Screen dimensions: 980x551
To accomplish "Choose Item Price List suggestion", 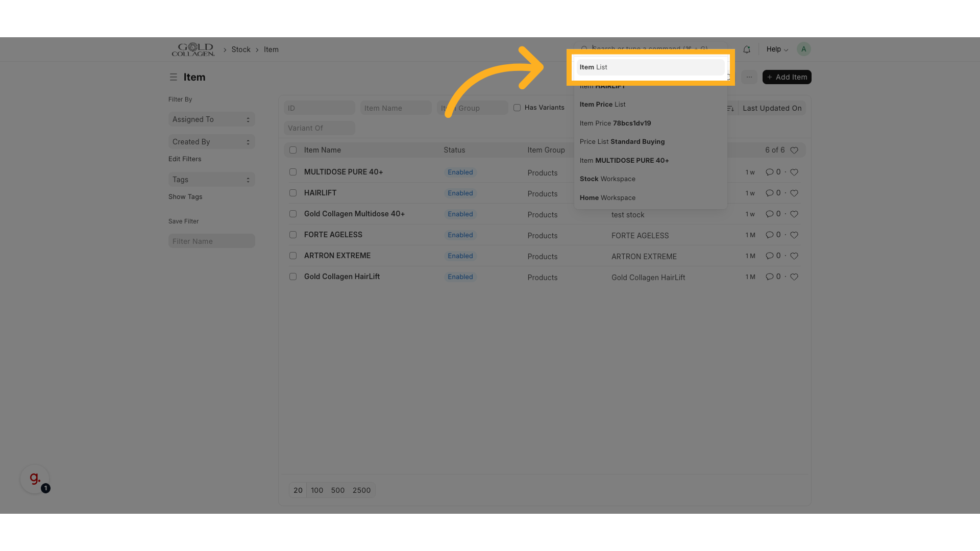I will pos(650,105).
